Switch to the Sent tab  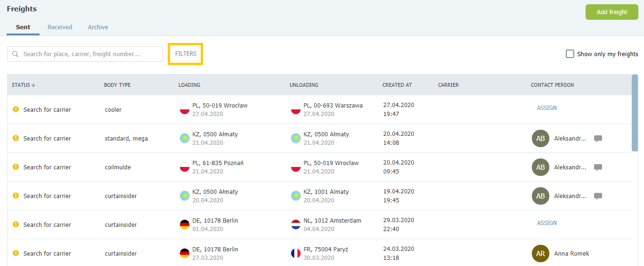click(x=23, y=27)
